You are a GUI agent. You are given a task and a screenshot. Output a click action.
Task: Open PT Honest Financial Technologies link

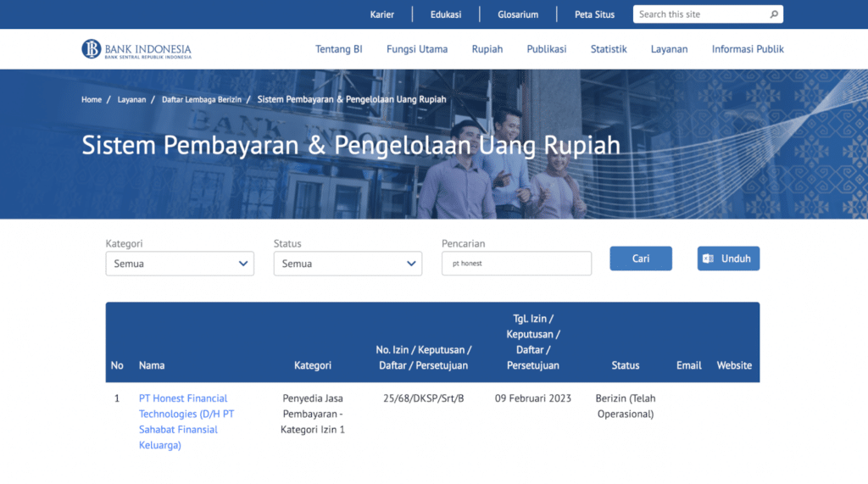tap(186, 421)
